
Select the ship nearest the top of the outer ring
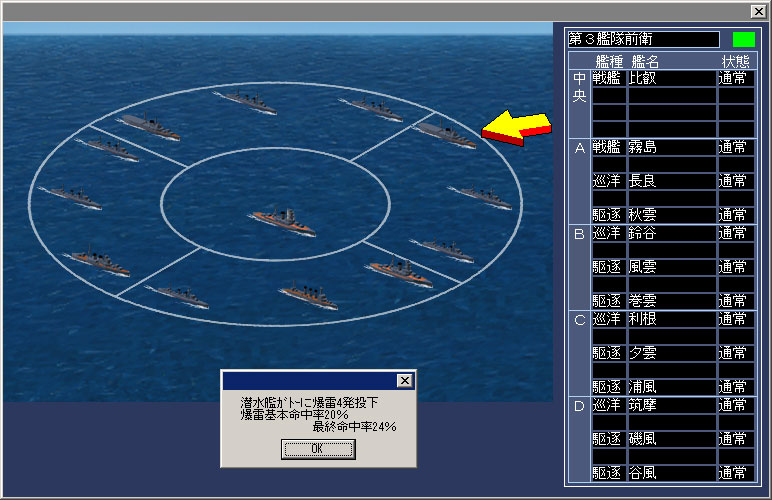click(246, 102)
